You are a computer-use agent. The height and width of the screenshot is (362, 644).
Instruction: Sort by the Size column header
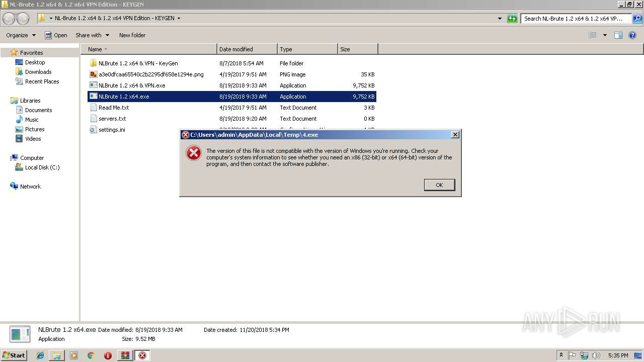[x=358, y=49]
